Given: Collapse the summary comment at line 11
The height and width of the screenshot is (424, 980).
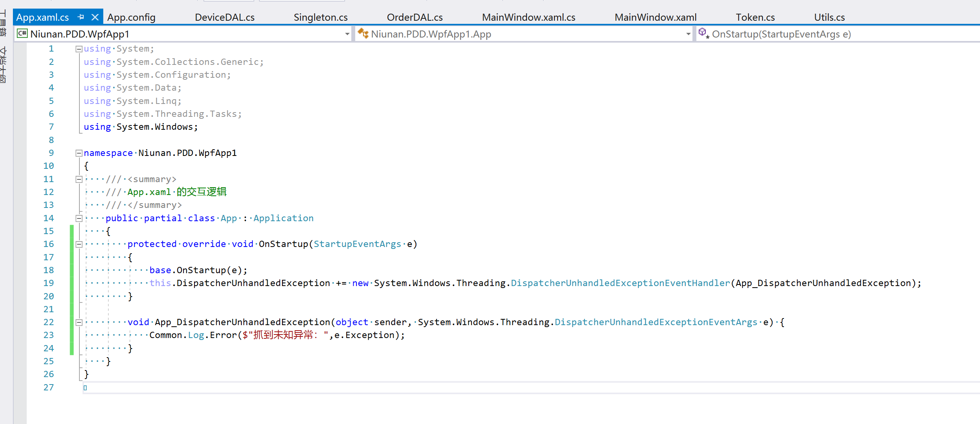Looking at the screenshot, I should click(x=79, y=179).
